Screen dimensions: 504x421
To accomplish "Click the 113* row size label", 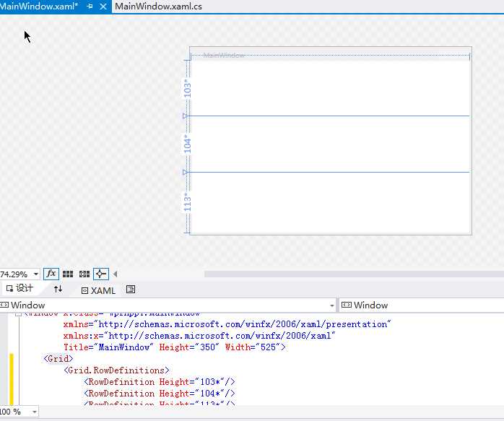I will click(x=187, y=202).
